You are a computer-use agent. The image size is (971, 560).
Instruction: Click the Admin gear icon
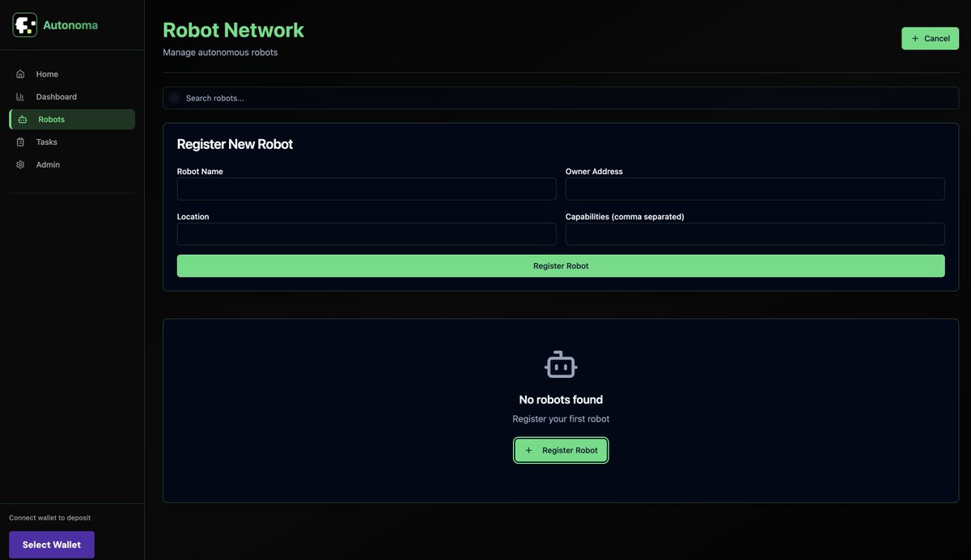(20, 165)
